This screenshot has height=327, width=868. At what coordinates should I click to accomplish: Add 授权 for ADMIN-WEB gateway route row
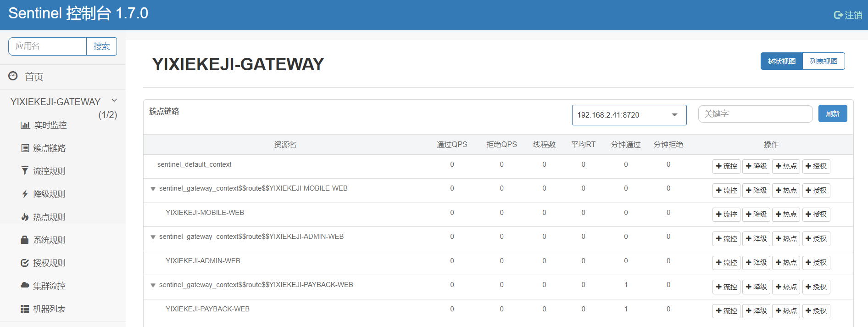tap(816, 239)
